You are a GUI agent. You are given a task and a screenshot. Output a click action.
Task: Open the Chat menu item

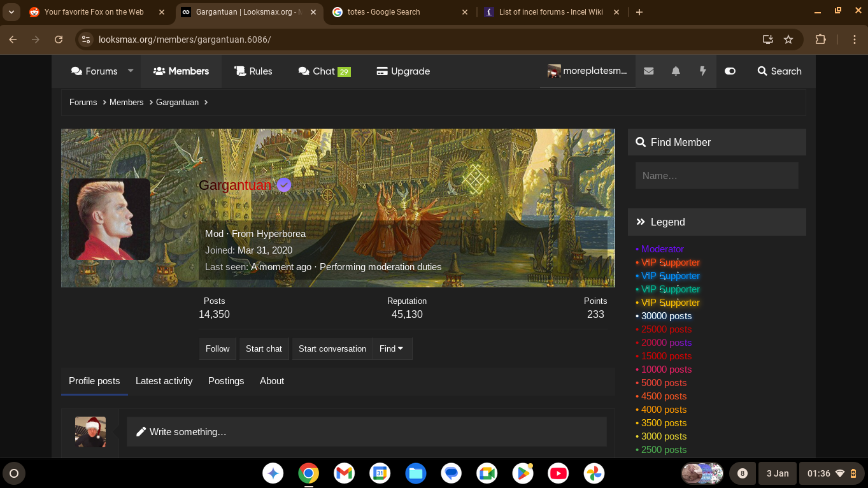point(324,71)
